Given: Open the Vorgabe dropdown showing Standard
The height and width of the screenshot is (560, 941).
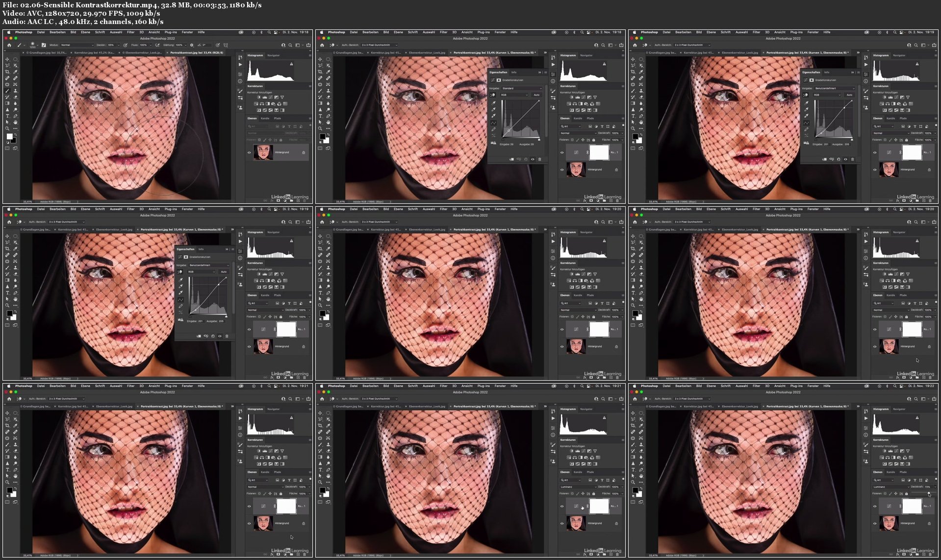Looking at the screenshot, I should coord(522,89).
